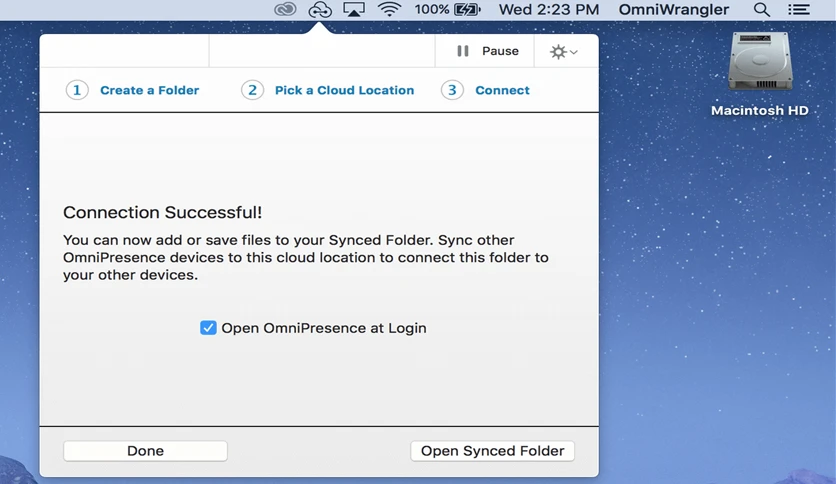Select the Macintosh HD desktop drive
The height and width of the screenshot is (484, 836).
tap(760, 75)
